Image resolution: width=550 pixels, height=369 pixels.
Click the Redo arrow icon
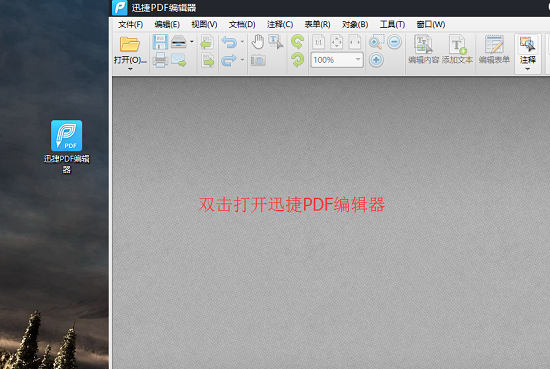[x=229, y=60]
